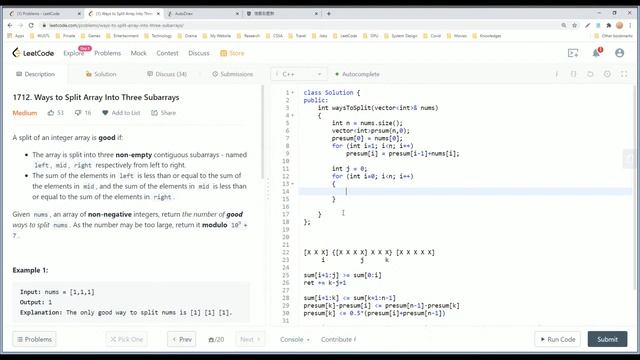The image size is (640, 360).
Task: Reload the page
Action: click(x=31, y=25)
